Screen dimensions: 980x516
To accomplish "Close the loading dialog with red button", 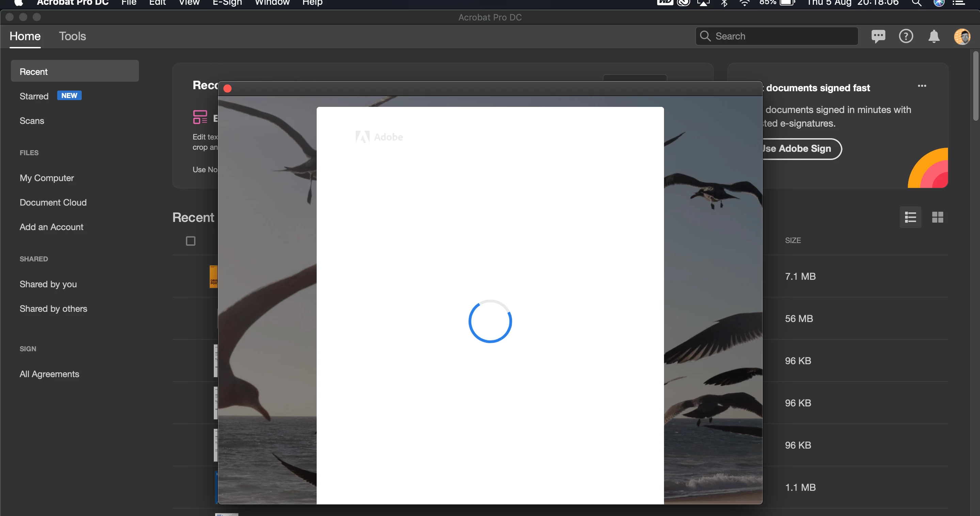I will (227, 88).
